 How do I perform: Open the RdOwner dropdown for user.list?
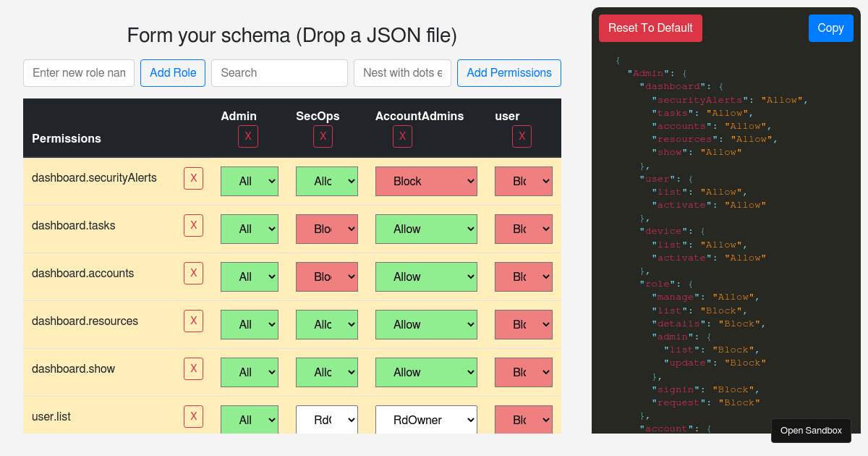tap(426, 420)
